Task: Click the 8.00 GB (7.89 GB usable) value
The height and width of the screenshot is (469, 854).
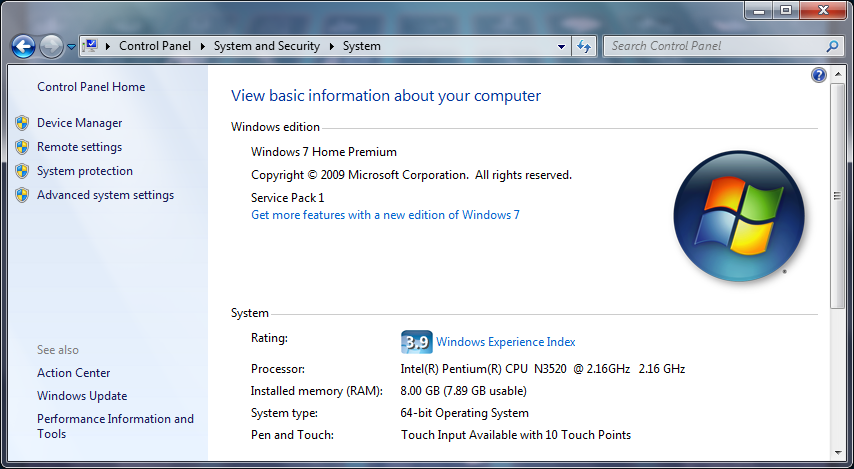Action: (463, 391)
